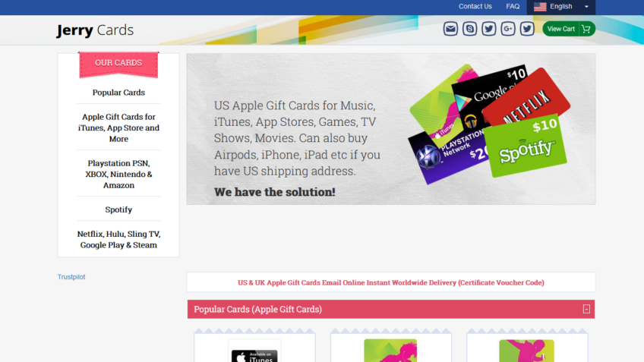This screenshot has height=362, width=644.
Task: Click the Jerry Cards logo
Action: (95, 30)
